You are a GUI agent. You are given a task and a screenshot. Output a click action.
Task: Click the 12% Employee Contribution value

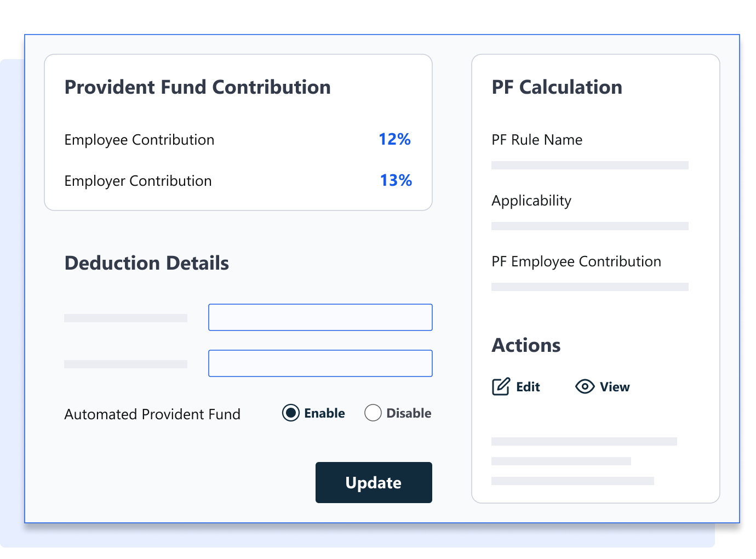tap(394, 139)
